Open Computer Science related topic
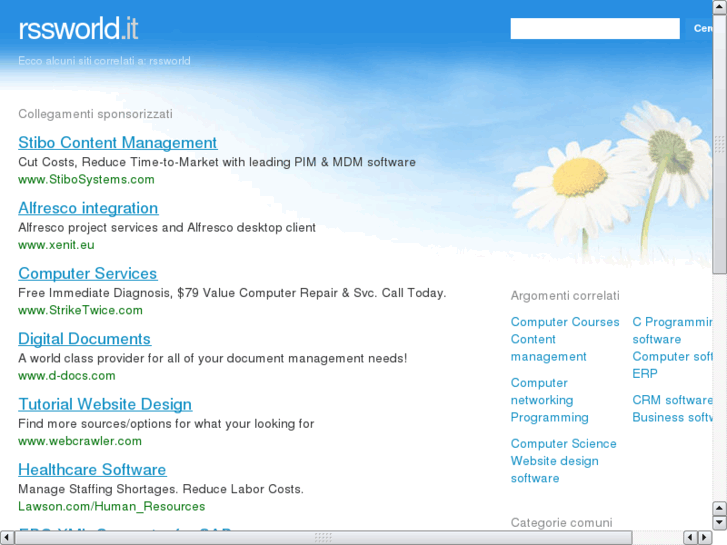 pyautogui.click(x=563, y=444)
